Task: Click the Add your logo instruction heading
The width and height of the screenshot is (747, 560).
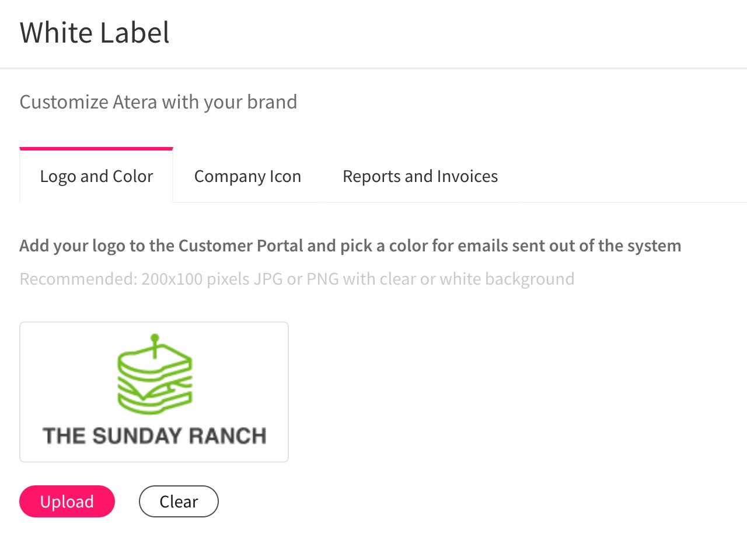Action: (350, 246)
